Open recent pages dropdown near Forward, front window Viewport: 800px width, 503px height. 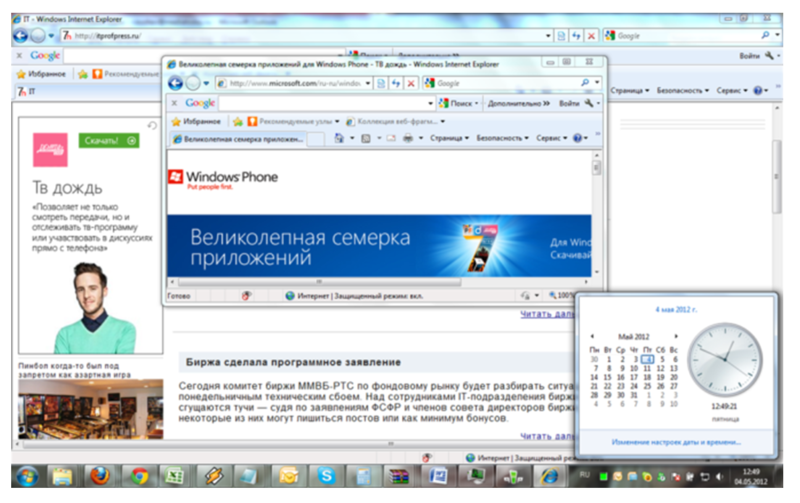206,83
